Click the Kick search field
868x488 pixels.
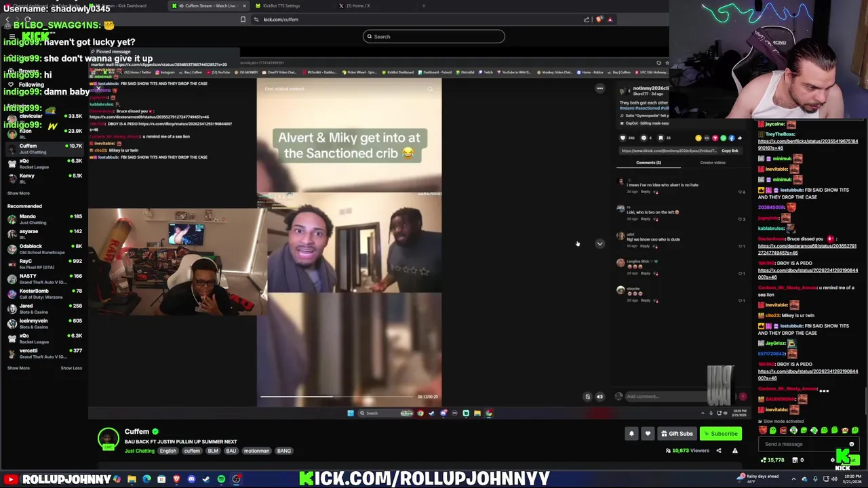434,37
